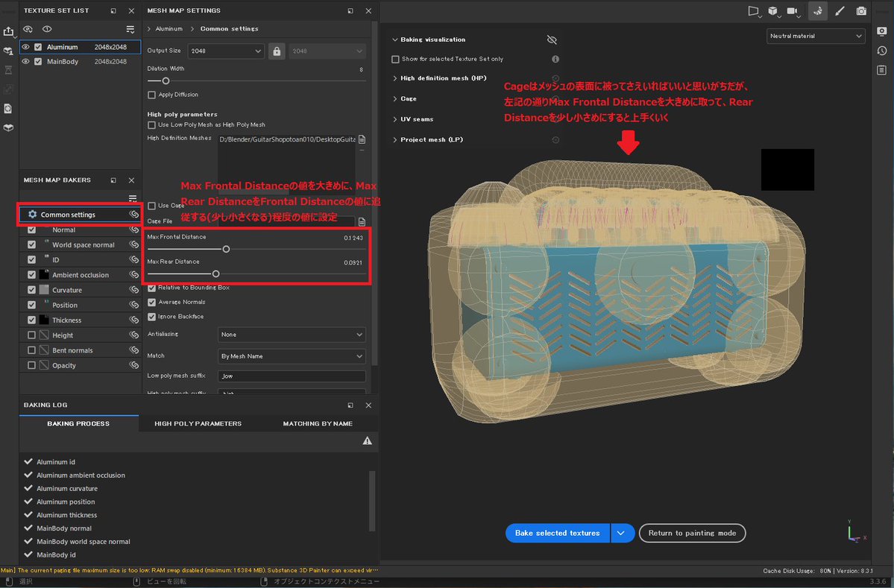Enable Apply Diffusion checkbox

[x=151, y=95]
